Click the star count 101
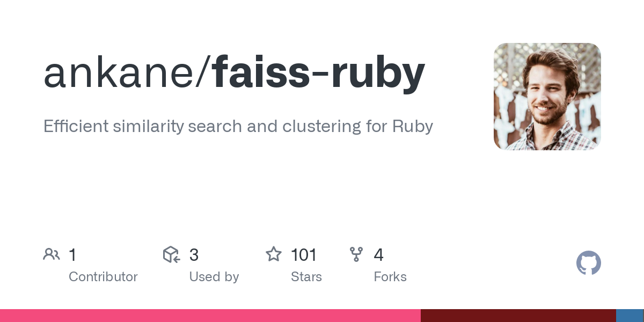This screenshot has width=644, height=322. click(304, 255)
